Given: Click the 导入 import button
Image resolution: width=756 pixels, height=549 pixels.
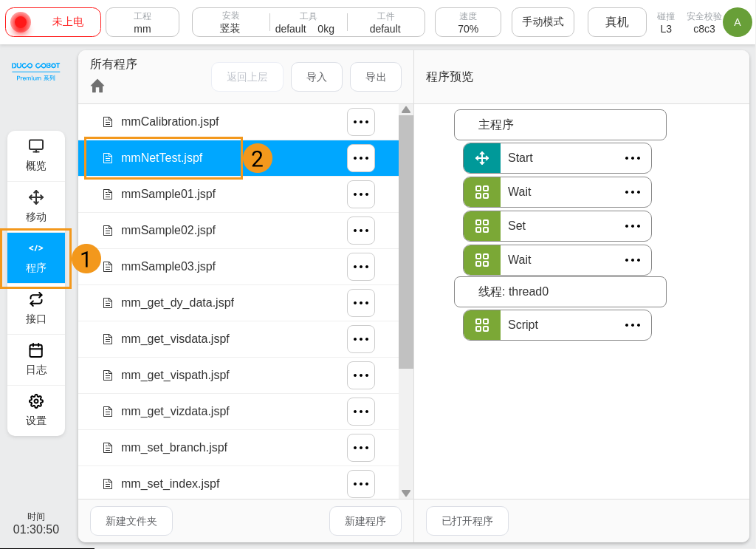Looking at the screenshot, I should point(316,77).
